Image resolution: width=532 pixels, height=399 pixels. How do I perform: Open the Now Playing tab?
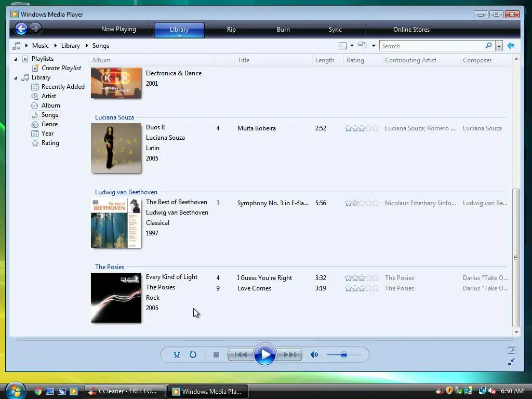119,29
